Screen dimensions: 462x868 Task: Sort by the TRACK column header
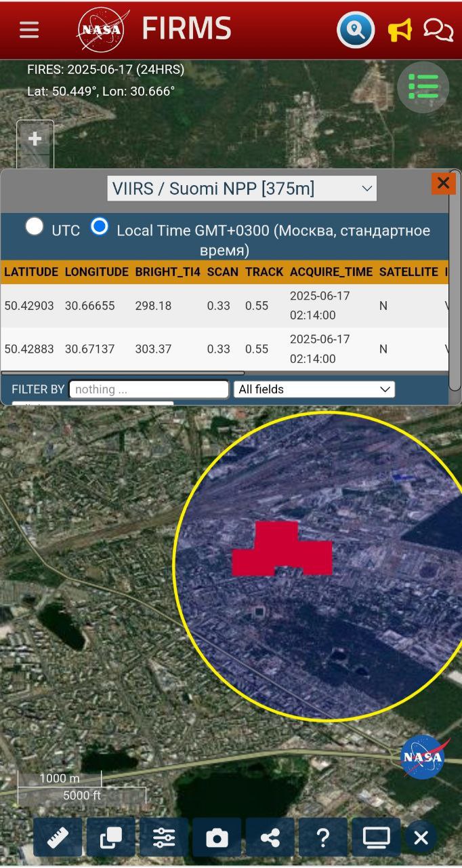point(264,272)
